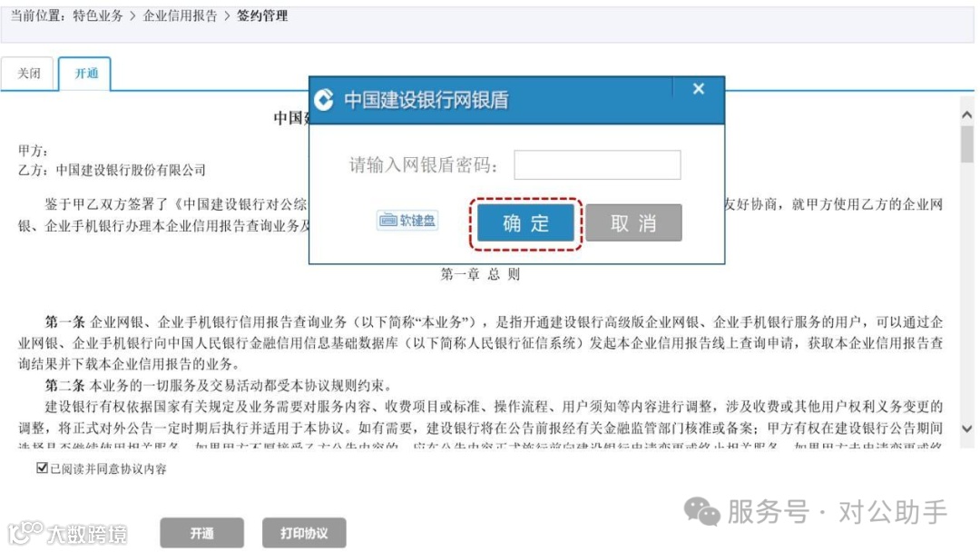
Task: Click the 确定 button in dialog
Action: click(525, 223)
